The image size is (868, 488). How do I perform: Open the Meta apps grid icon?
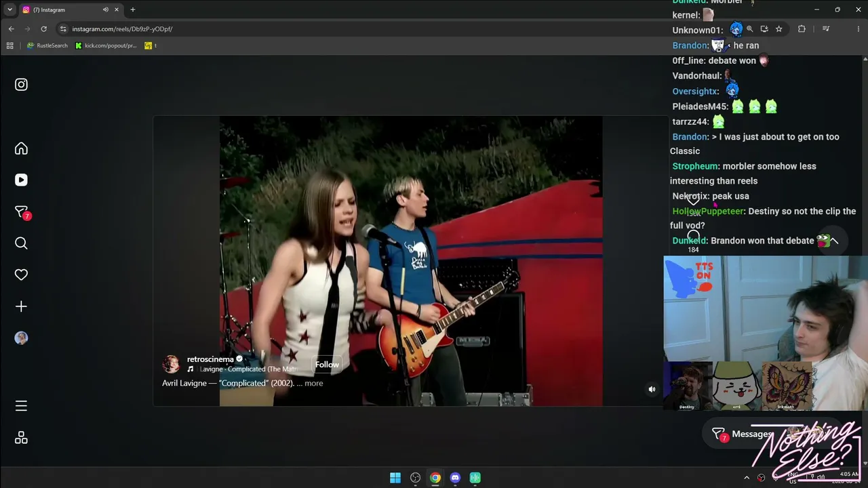coord(21,438)
